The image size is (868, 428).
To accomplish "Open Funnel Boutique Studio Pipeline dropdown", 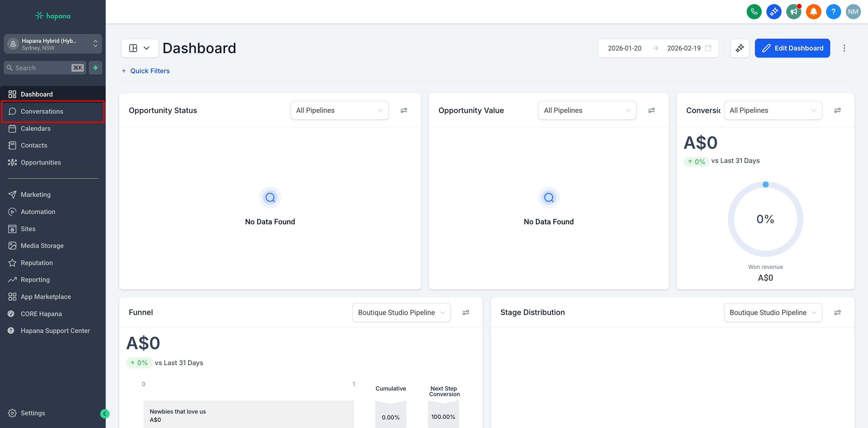I will [x=401, y=312].
